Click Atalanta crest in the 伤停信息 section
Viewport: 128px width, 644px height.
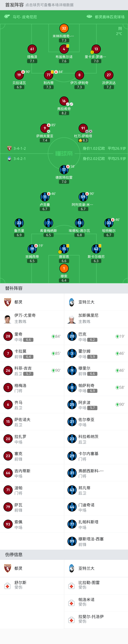[71, 568]
